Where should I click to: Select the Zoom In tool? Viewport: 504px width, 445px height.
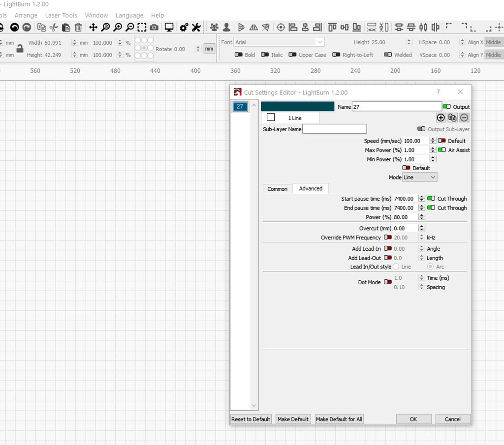(x=118, y=27)
